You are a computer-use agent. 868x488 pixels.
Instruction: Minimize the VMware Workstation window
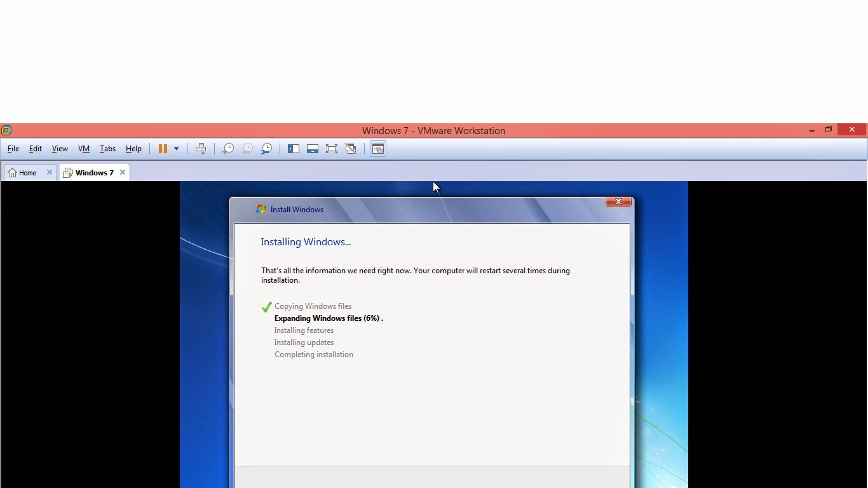pos(812,130)
